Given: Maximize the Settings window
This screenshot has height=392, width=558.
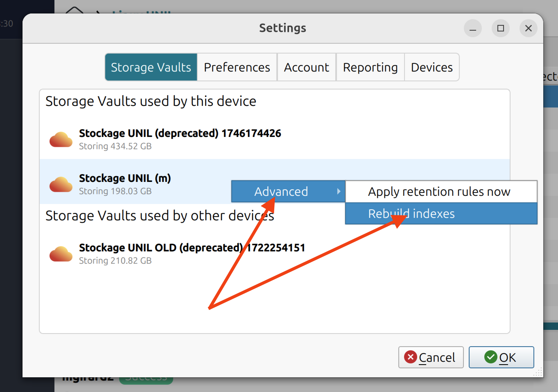Looking at the screenshot, I should 500,28.
